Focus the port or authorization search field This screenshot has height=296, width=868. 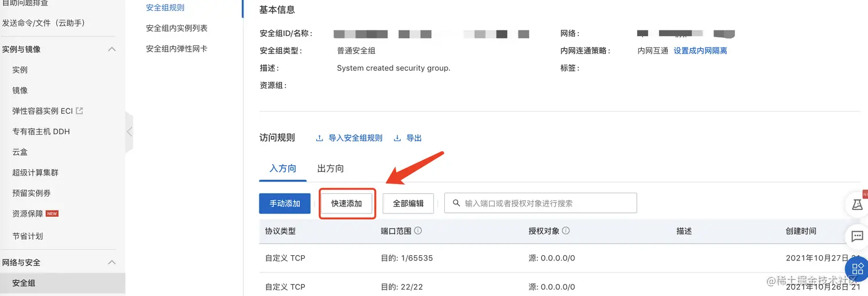coord(545,203)
